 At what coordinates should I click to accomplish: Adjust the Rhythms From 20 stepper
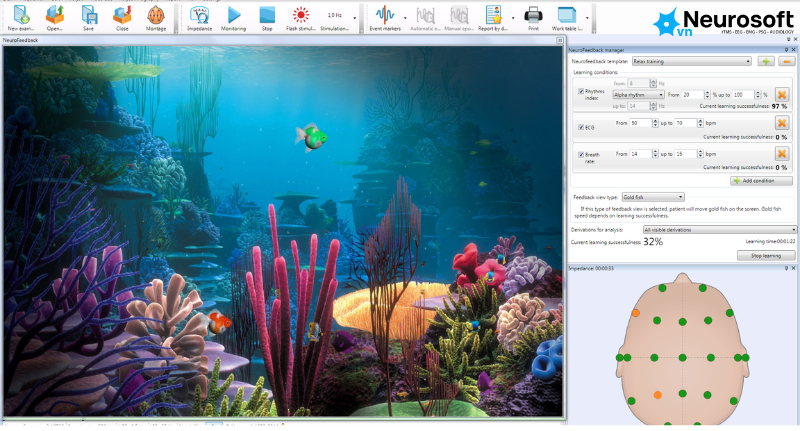click(x=707, y=95)
